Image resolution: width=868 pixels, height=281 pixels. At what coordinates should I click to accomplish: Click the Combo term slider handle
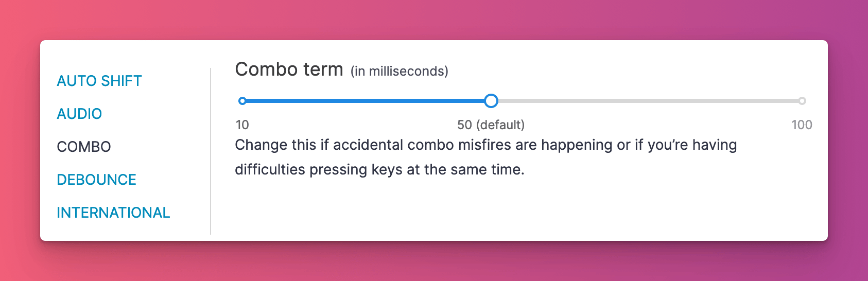[x=491, y=101]
